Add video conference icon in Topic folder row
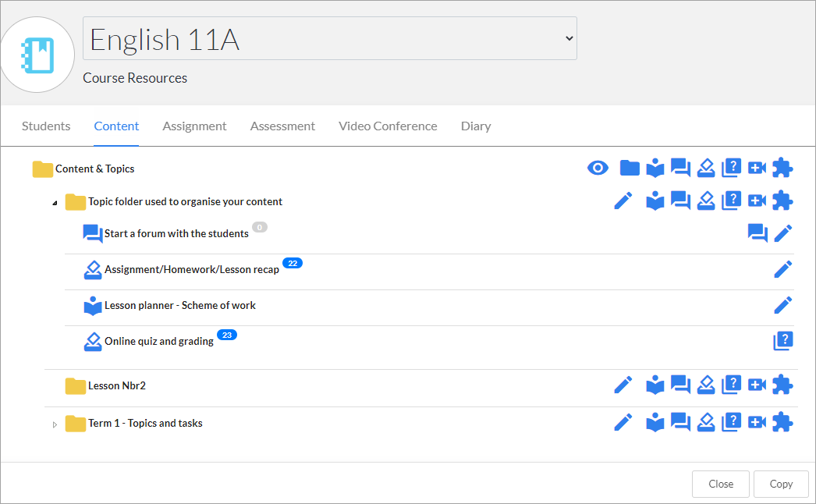The height and width of the screenshot is (504, 816). tap(757, 201)
